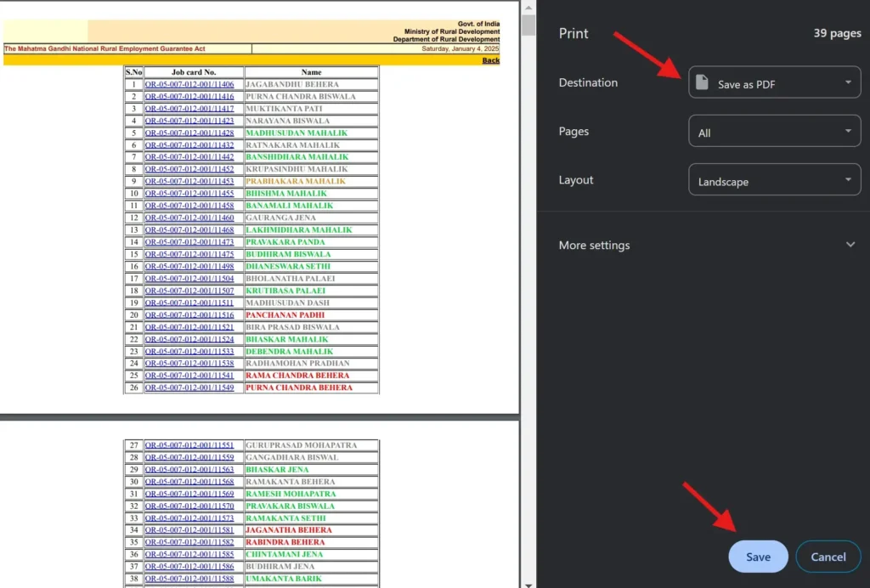Open job card OR-05-007-012-001/11568
Screen dimensions: 870x588
(189, 482)
